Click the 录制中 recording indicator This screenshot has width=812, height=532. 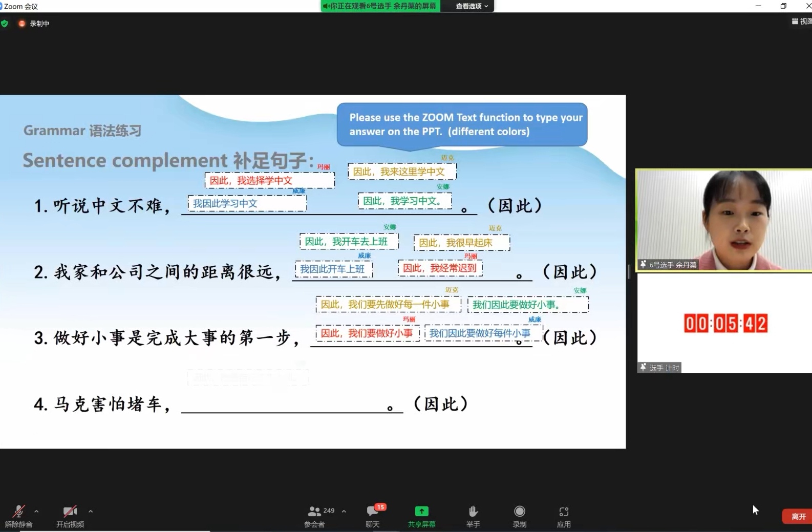(34, 24)
